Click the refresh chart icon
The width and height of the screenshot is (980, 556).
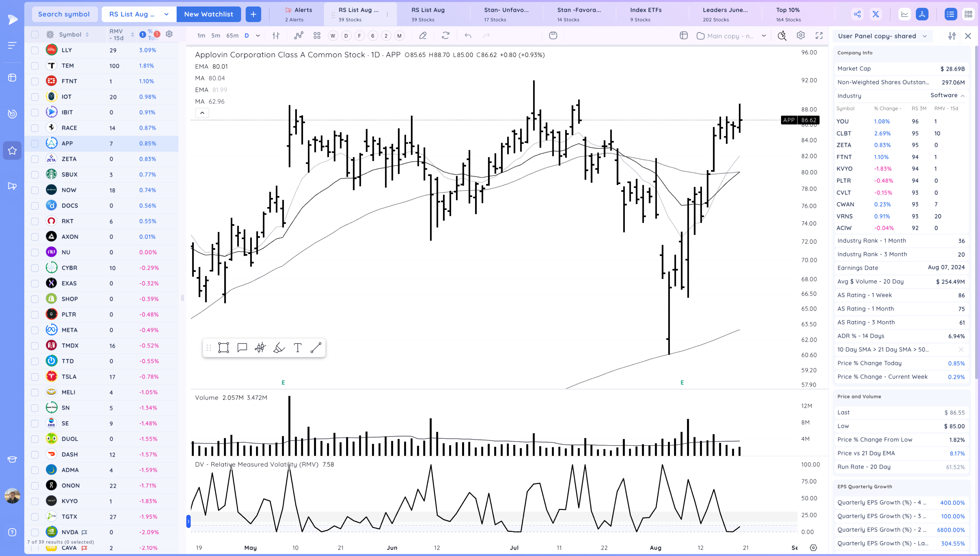(445, 36)
